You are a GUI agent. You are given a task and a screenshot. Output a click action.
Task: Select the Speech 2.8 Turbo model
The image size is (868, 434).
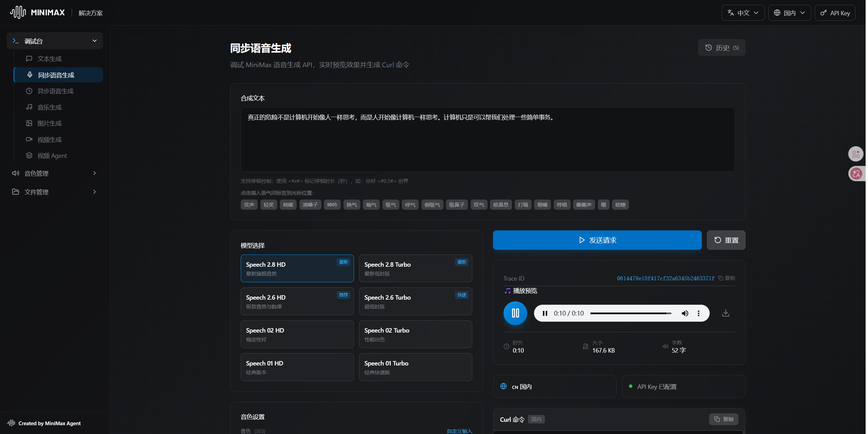pos(415,268)
